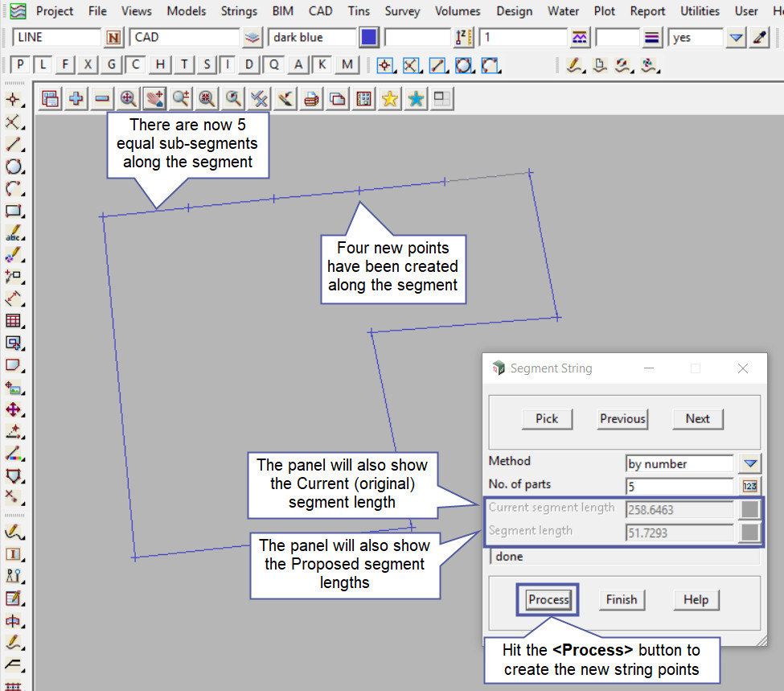
Task: Select the create text abc tool
Action: (x=14, y=234)
